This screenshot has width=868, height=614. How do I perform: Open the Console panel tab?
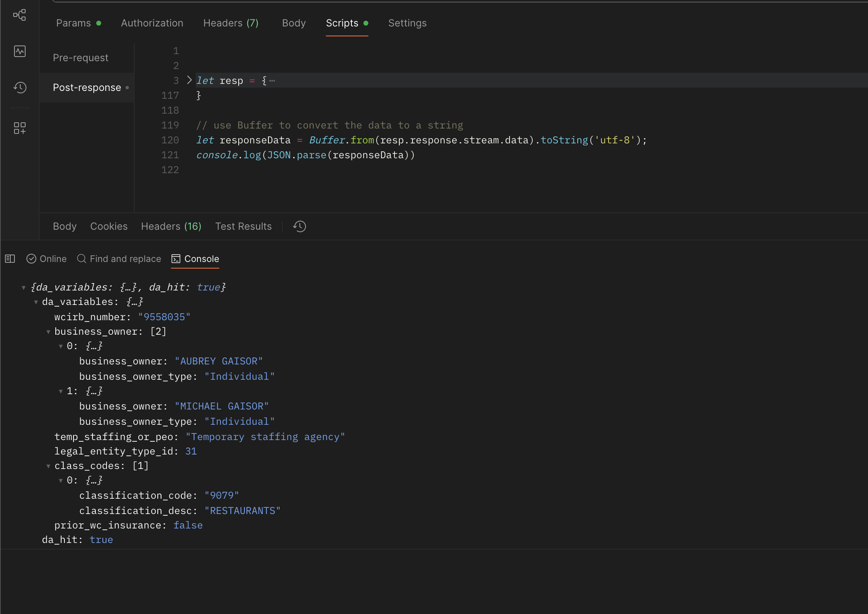[x=195, y=259]
